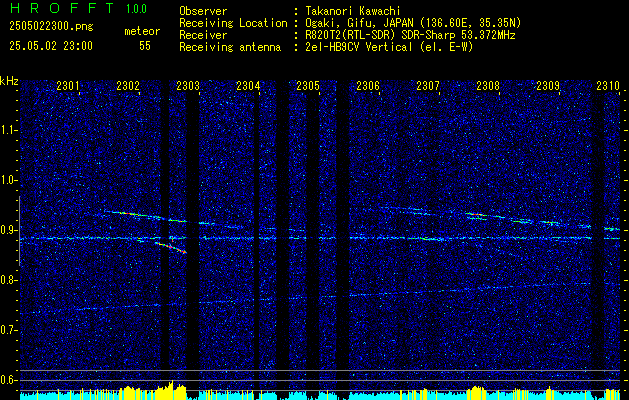Image resolution: width=629 pixels, height=400 pixels.
Task: Click the 2303 time marker
Action: (x=188, y=85)
